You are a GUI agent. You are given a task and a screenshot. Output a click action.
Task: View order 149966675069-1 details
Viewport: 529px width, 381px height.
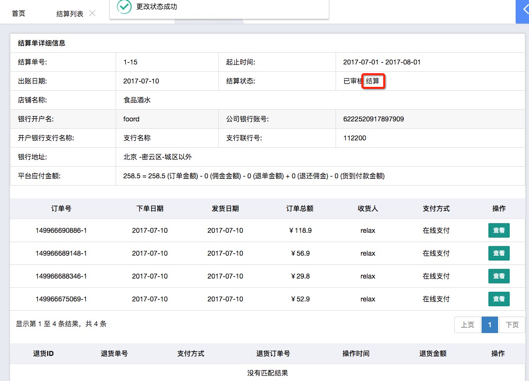click(x=499, y=299)
